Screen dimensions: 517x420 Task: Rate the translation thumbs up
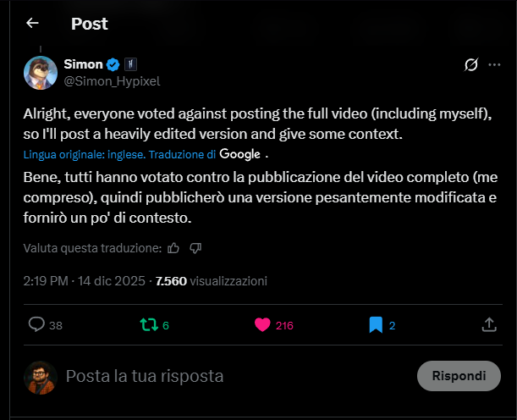pos(173,248)
